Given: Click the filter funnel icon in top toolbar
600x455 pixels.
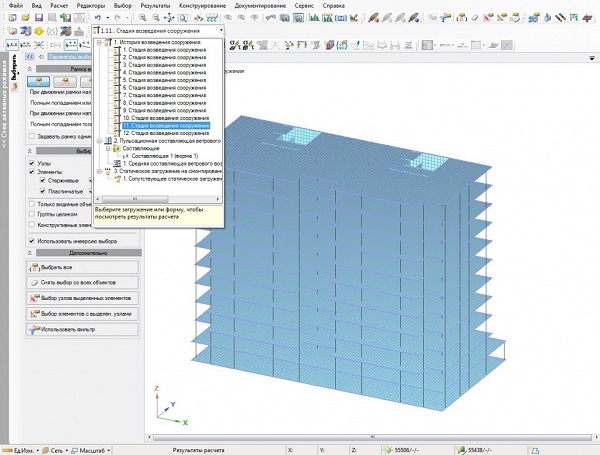Looking at the screenshot, I should point(445,18).
